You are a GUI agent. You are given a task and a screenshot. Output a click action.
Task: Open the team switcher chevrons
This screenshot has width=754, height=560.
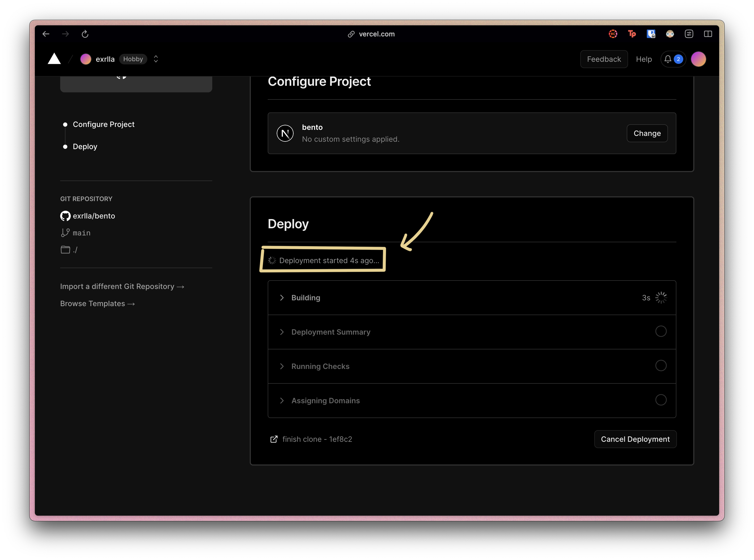click(x=155, y=59)
